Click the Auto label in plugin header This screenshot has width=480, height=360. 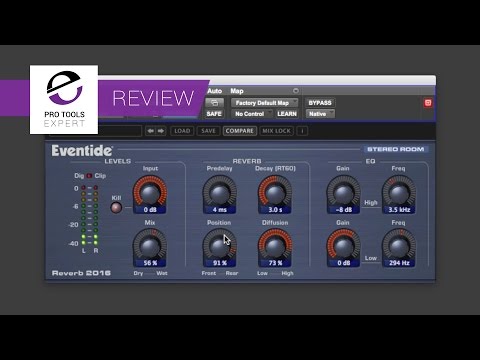coord(214,91)
